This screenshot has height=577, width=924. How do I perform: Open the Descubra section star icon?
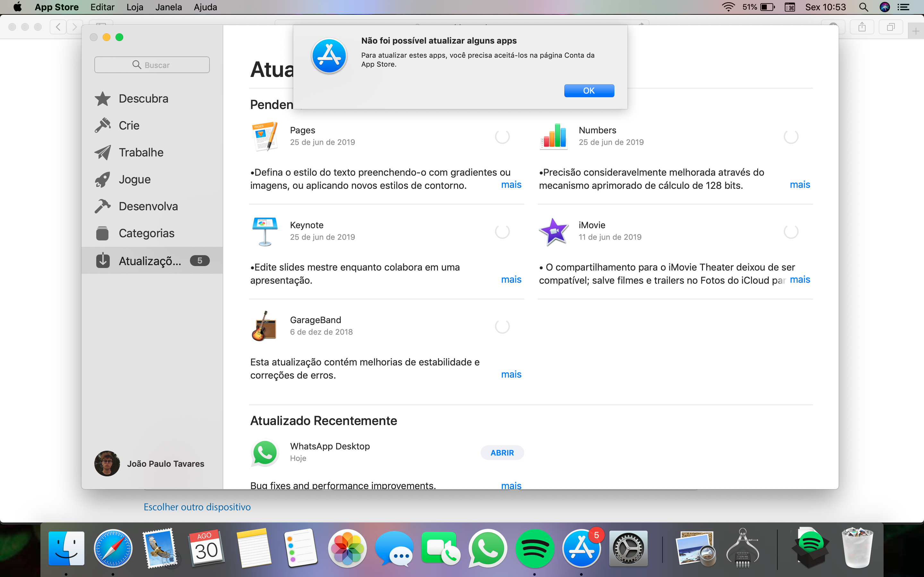point(103,99)
